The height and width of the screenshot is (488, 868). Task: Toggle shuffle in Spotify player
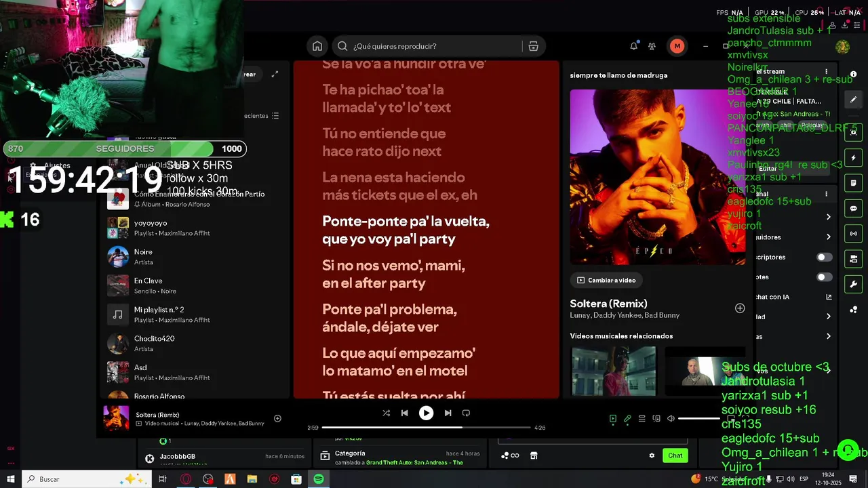tap(386, 413)
